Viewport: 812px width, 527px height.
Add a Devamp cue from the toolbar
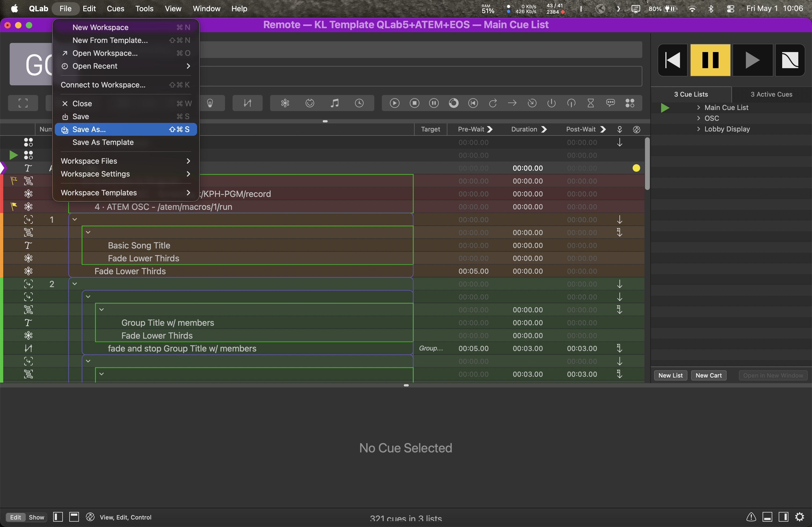point(493,103)
